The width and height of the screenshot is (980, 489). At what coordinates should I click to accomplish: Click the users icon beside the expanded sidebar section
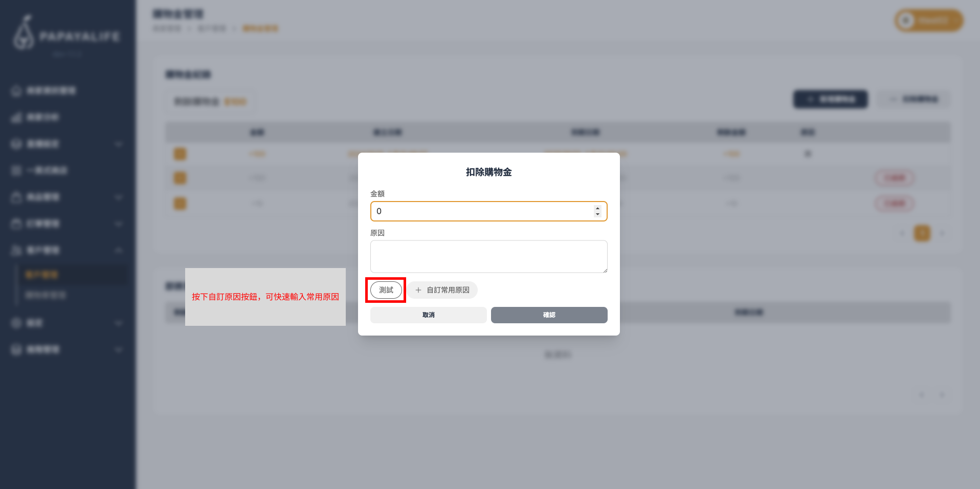click(x=16, y=250)
